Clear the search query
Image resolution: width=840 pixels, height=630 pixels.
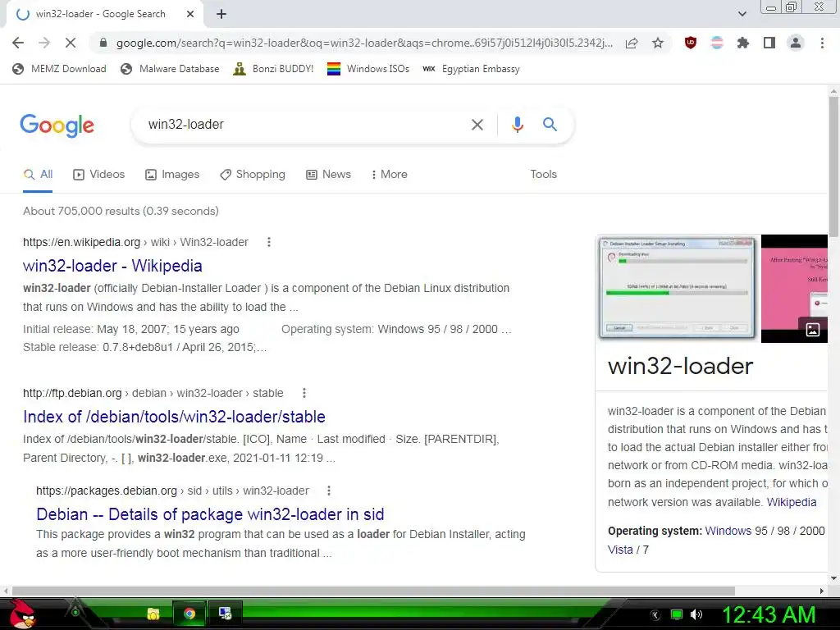coord(477,125)
